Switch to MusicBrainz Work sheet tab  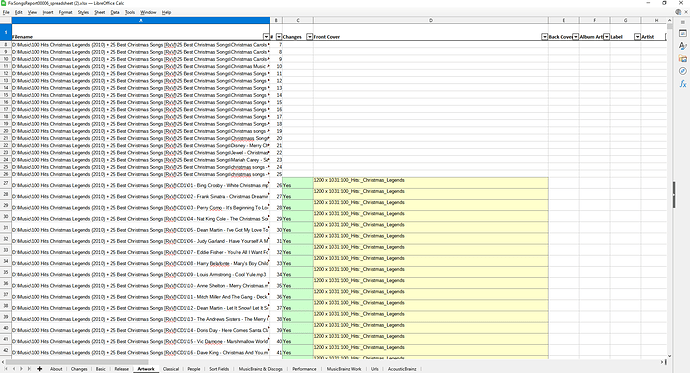point(344,369)
